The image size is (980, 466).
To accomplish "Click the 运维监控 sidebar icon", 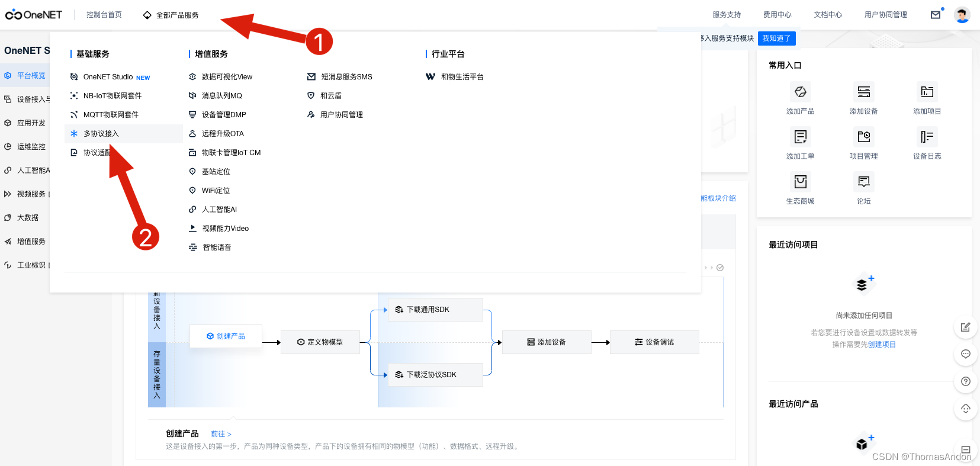I will point(8,147).
